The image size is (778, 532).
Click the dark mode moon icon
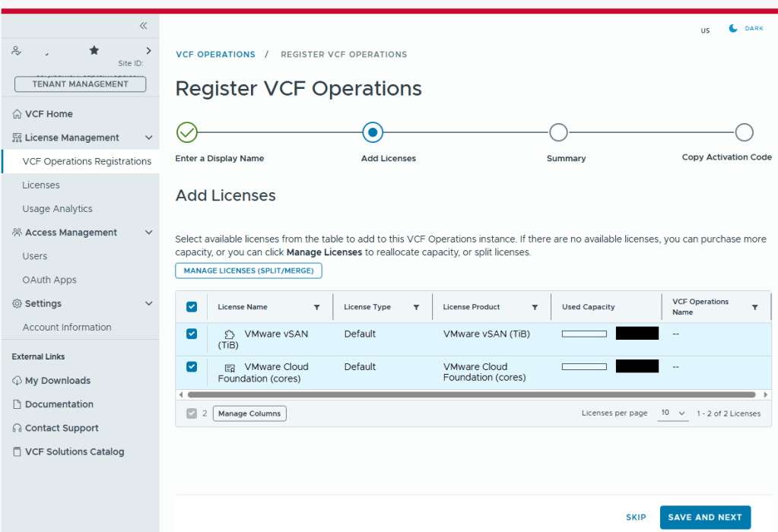(x=733, y=28)
